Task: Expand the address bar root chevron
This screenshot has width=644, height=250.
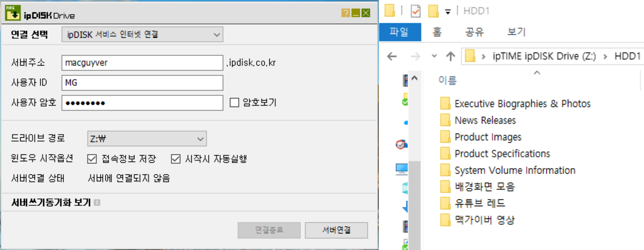Action: (x=483, y=57)
